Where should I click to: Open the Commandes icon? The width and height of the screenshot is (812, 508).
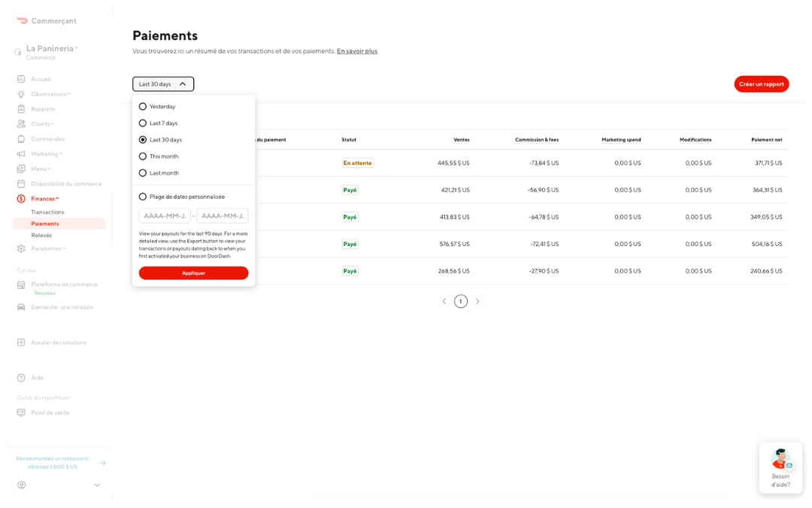pos(21,138)
